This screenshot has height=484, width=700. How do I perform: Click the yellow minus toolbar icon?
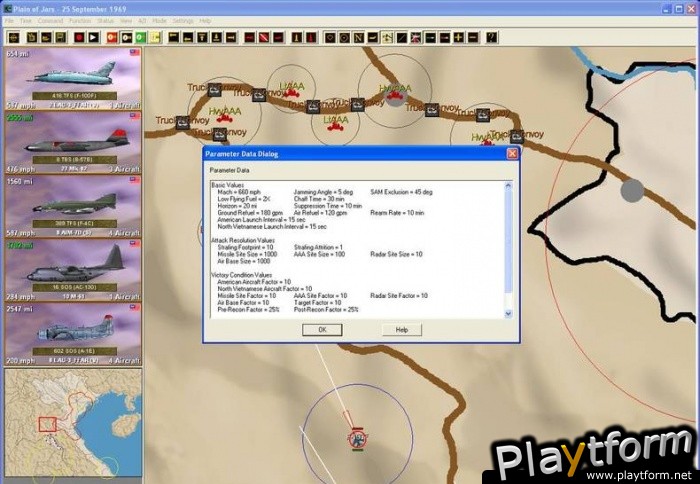click(x=473, y=38)
